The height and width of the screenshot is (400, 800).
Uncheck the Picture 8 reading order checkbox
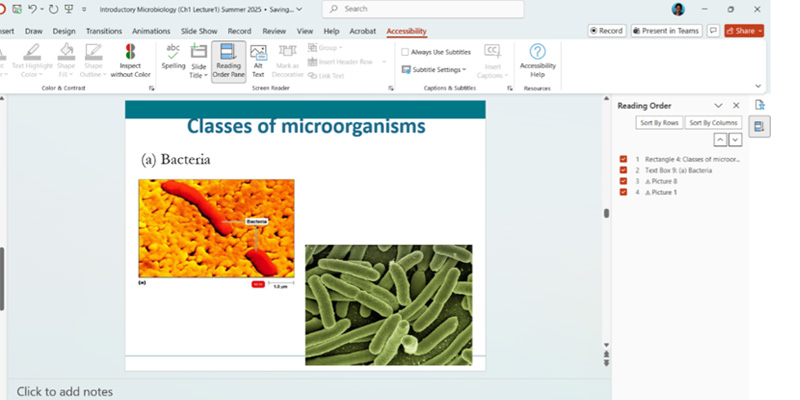(624, 181)
